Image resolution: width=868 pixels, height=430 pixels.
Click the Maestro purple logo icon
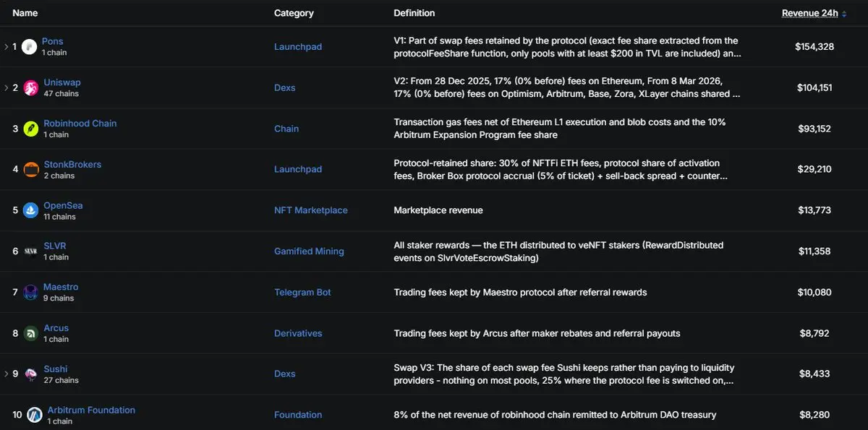click(31, 293)
